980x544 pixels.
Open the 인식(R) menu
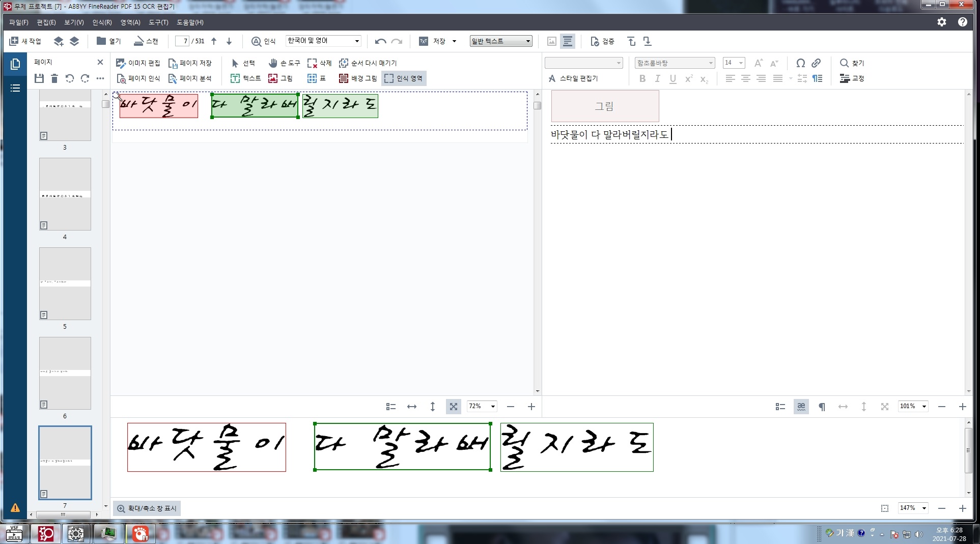102,22
